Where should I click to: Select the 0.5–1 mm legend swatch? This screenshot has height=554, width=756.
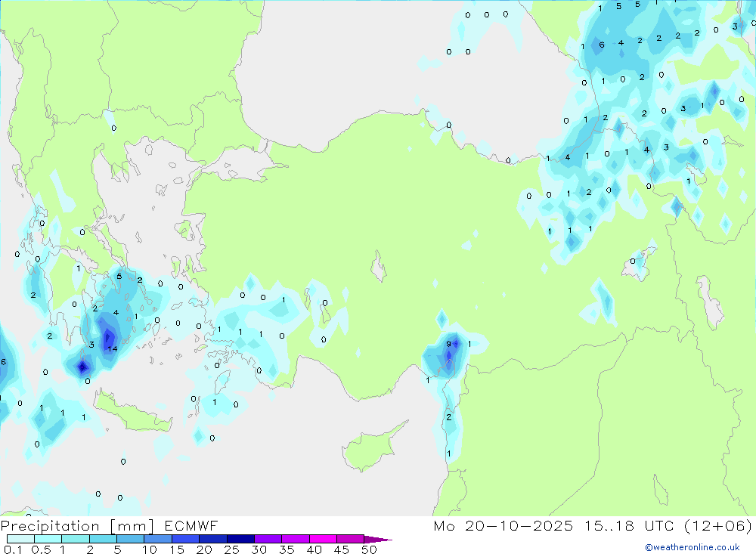(x=48, y=539)
